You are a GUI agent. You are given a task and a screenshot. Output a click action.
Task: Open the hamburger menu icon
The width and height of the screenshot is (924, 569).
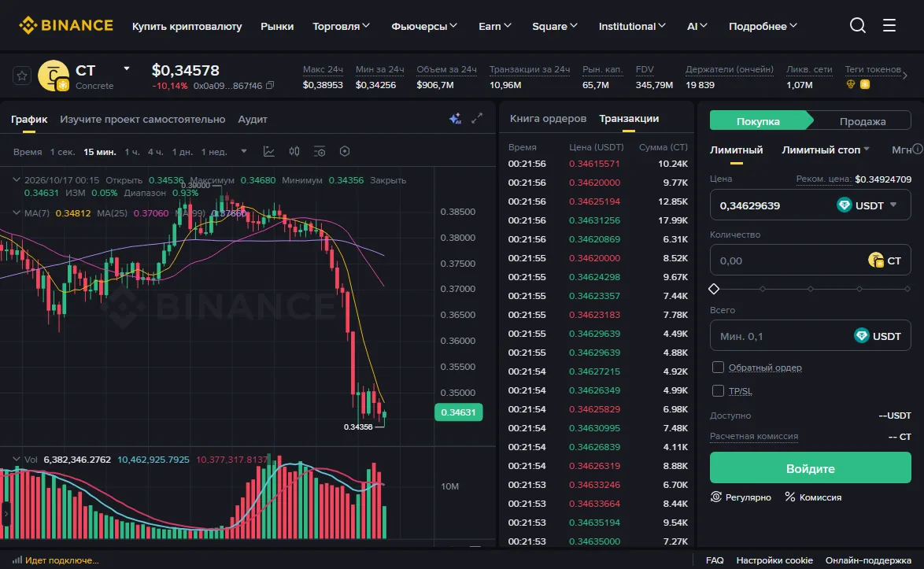click(889, 25)
